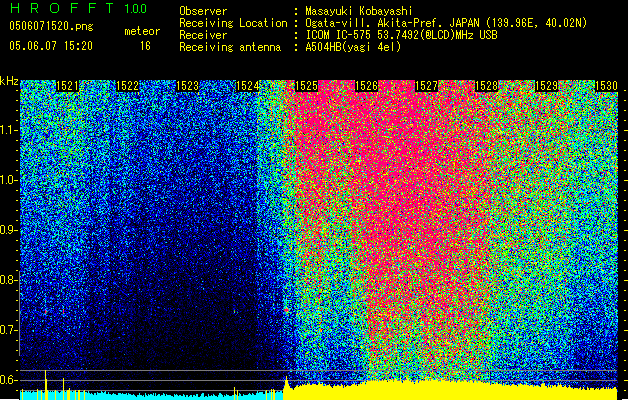Click the meteor count 16
Viewport: 629px width, 400px height.
point(145,46)
